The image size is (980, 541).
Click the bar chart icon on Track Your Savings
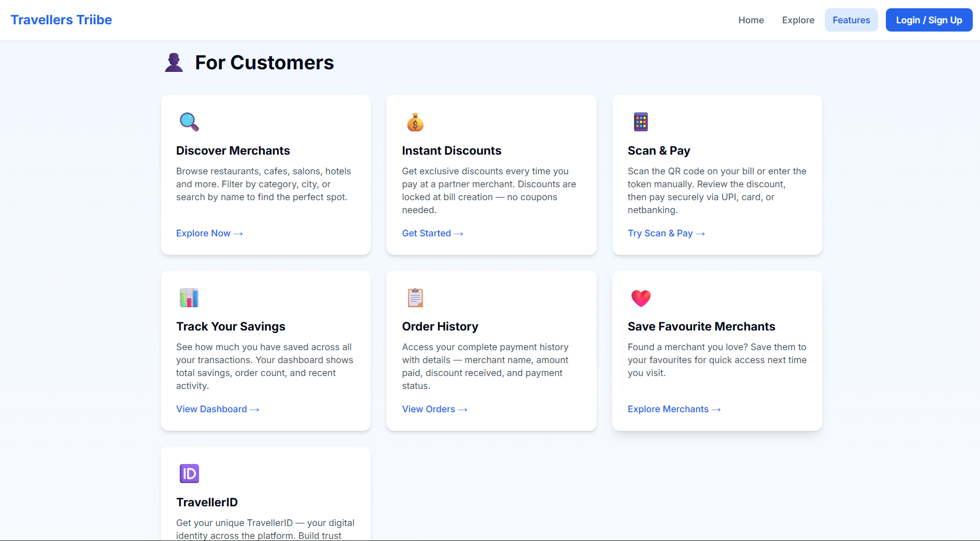(189, 298)
